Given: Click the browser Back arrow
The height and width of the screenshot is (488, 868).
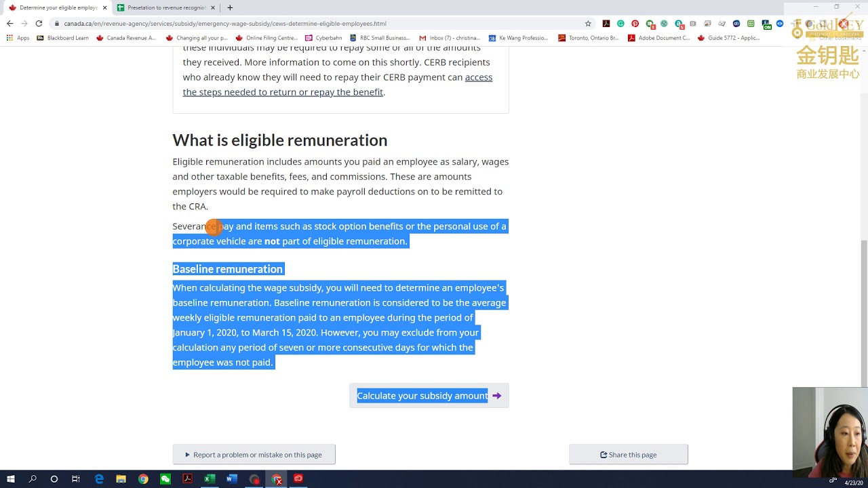Looking at the screenshot, I should coord(9,23).
